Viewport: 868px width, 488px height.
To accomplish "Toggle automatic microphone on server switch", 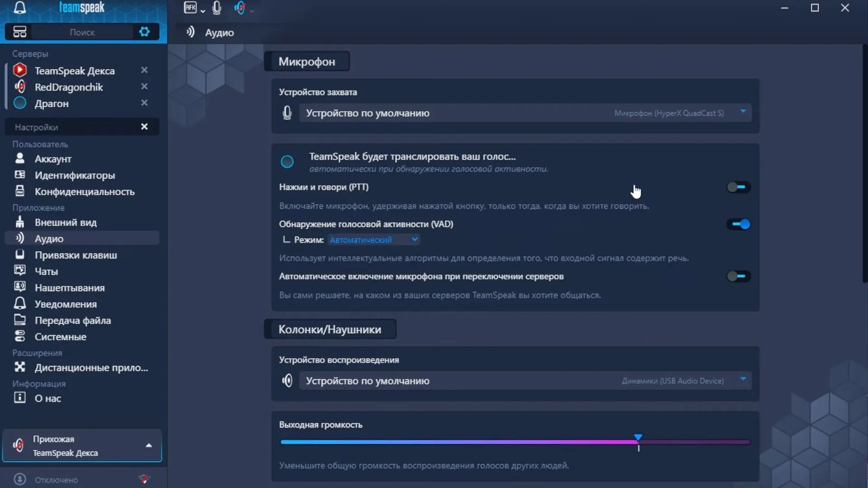I will click(x=739, y=276).
